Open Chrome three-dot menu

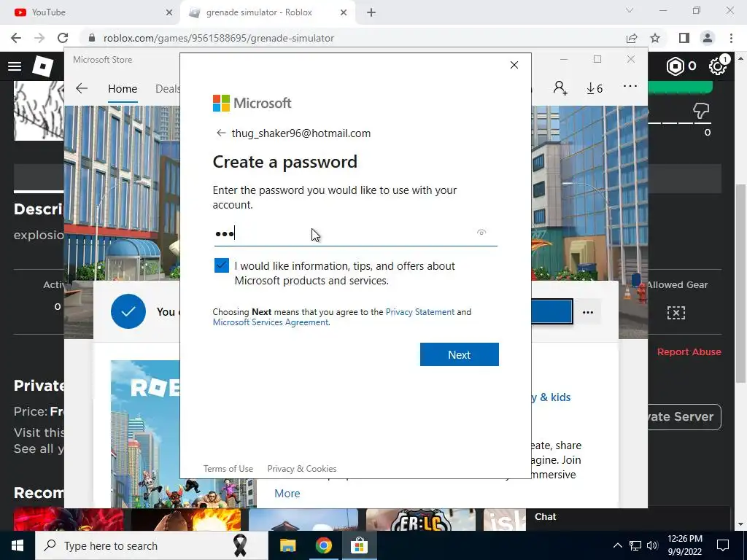[731, 38]
